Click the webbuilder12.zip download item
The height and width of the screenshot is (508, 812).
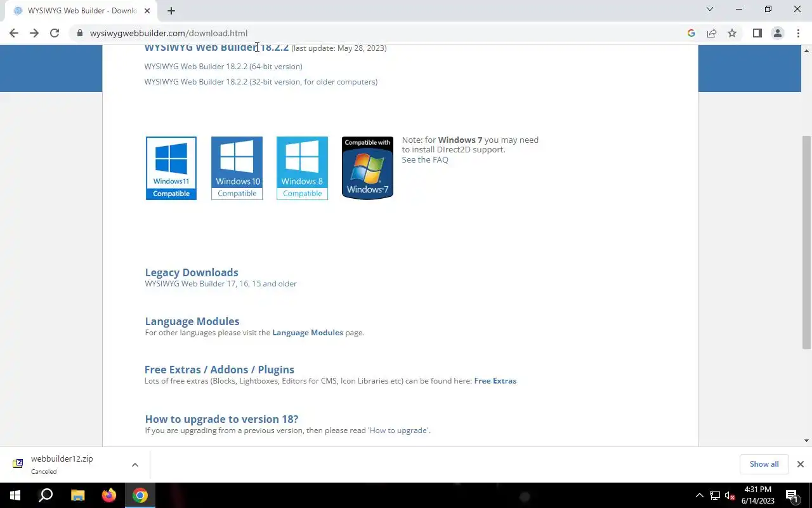tap(62, 464)
